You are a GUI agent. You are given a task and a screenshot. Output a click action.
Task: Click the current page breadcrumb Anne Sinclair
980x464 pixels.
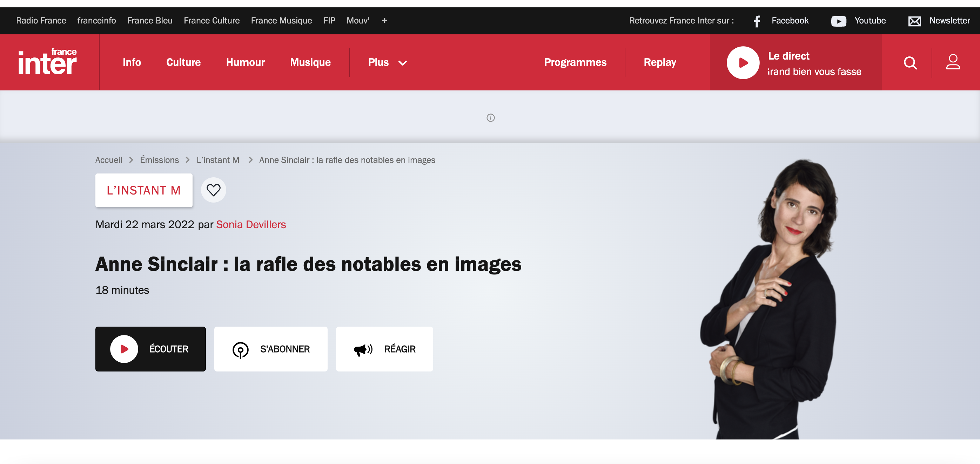347,160
